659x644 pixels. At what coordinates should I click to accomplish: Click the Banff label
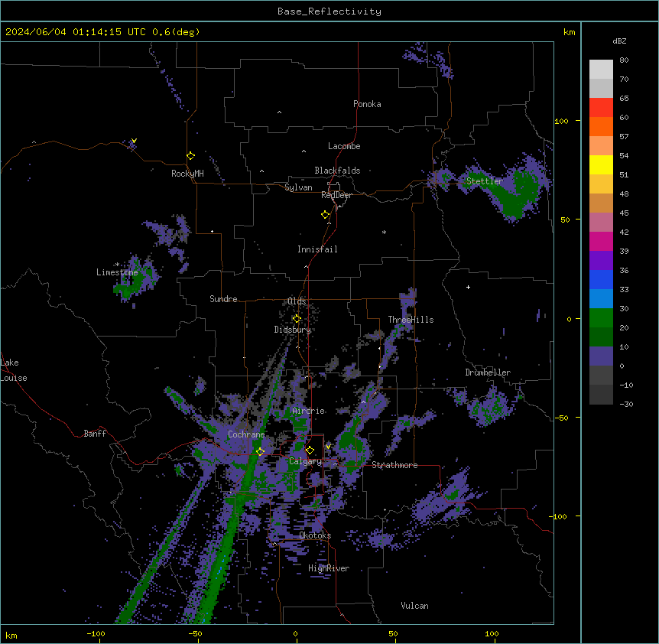[x=95, y=434]
